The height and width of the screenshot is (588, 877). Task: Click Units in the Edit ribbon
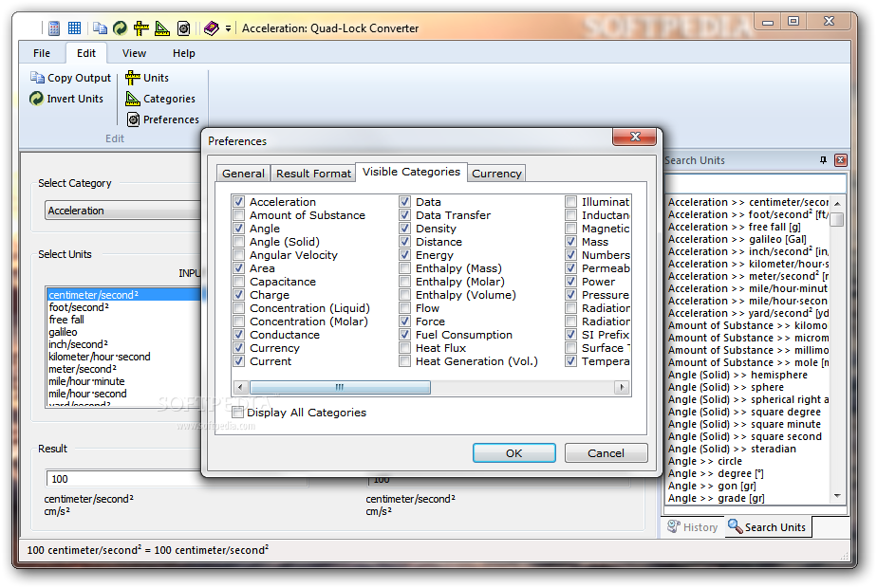147,78
